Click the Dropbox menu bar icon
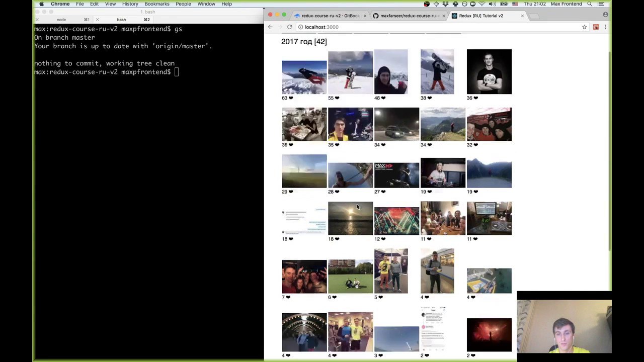The image size is (644, 362). tap(445, 4)
